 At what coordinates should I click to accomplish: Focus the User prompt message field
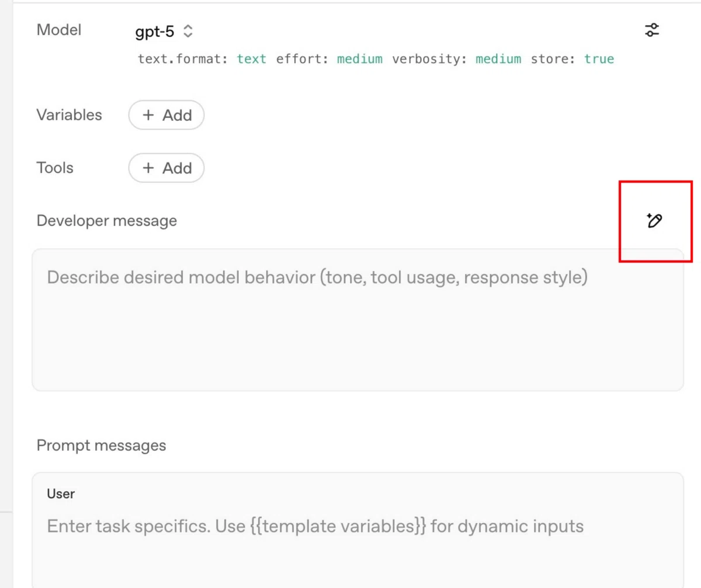pyautogui.click(x=358, y=529)
